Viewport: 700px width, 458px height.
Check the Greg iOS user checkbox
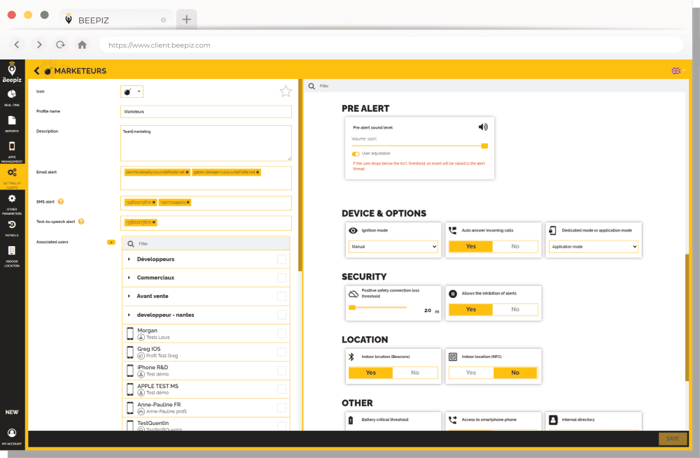282,352
